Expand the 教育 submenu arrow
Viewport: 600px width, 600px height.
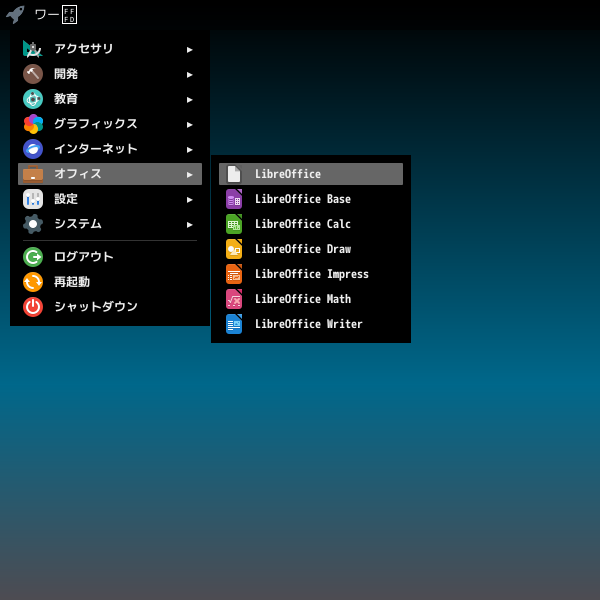coord(189,100)
